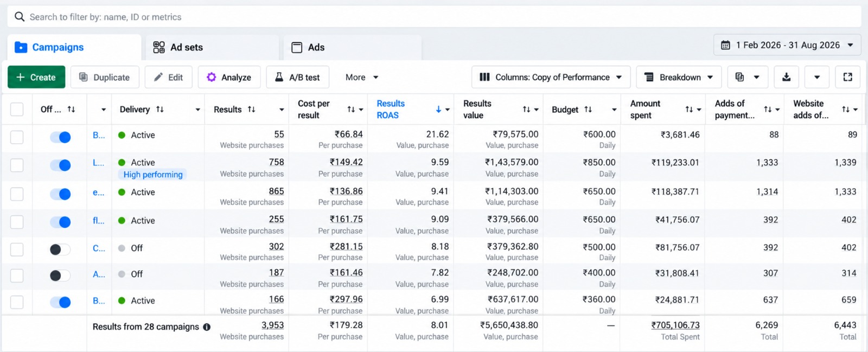Open the Delivery column options caret
This screenshot has height=352, width=868.
pyautogui.click(x=198, y=110)
